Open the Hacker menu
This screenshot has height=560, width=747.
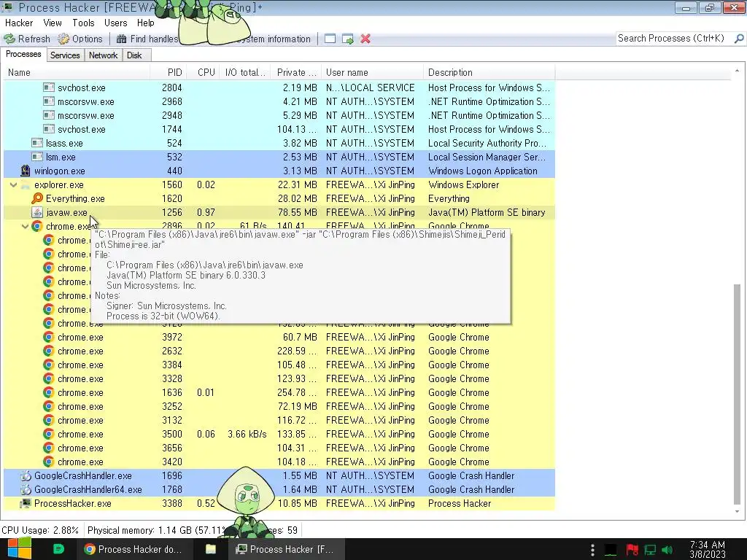pyautogui.click(x=19, y=23)
